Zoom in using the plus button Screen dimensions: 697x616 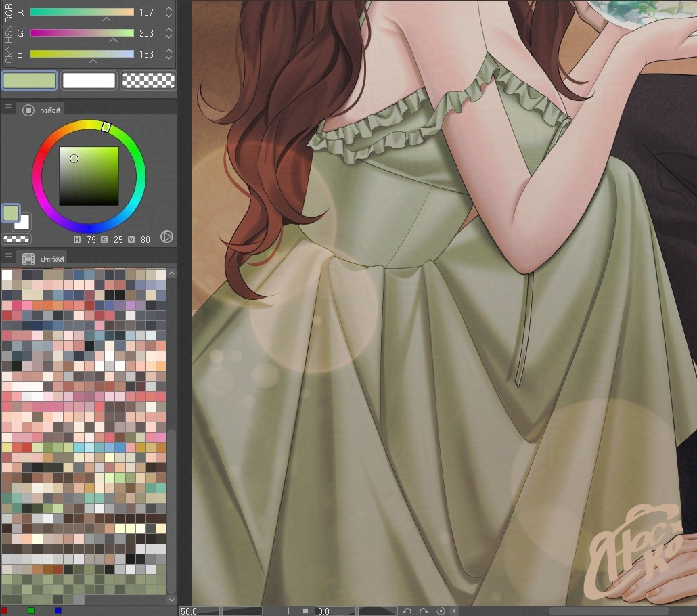coord(288,611)
